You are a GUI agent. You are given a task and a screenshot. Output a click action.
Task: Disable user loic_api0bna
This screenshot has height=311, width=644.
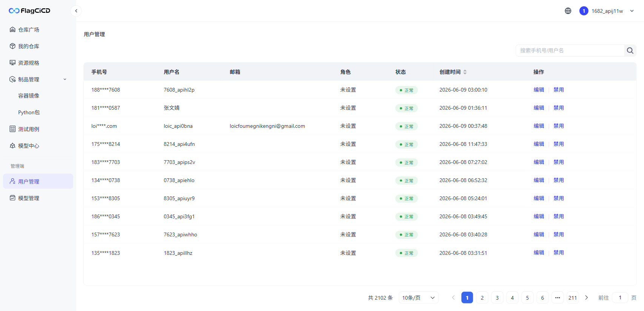click(x=559, y=126)
